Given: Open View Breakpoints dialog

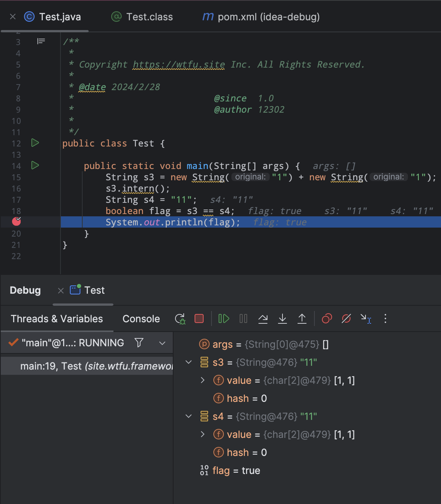Looking at the screenshot, I should [327, 319].
